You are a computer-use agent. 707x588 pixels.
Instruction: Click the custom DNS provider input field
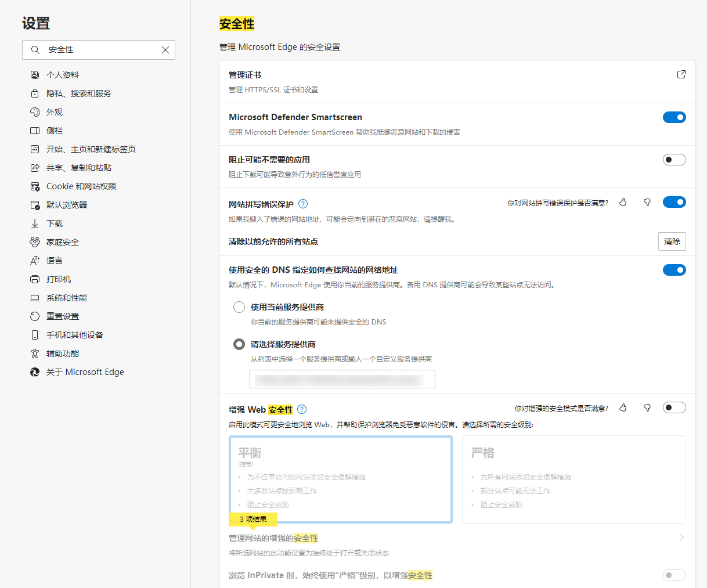(342, 379)
